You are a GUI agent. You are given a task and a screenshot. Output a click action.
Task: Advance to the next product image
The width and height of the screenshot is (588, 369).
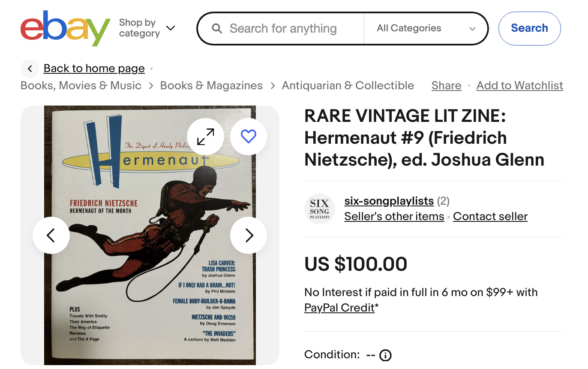coord(249,235)
